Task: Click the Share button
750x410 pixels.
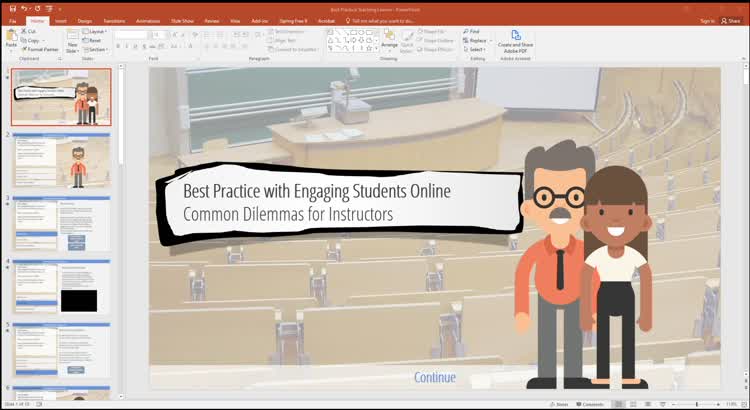Action: click(731, 20)
